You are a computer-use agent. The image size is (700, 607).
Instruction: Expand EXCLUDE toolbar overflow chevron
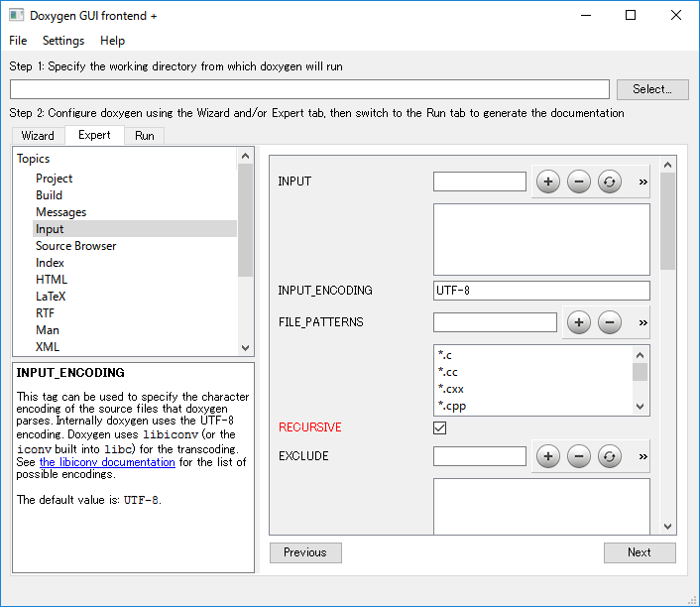pyautogui.click(x=642, y=456)
